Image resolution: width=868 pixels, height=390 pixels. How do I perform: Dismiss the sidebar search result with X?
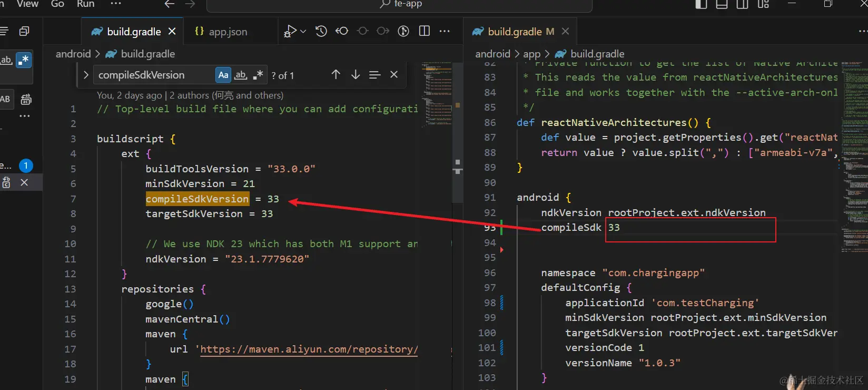click(x=24, y=182)
